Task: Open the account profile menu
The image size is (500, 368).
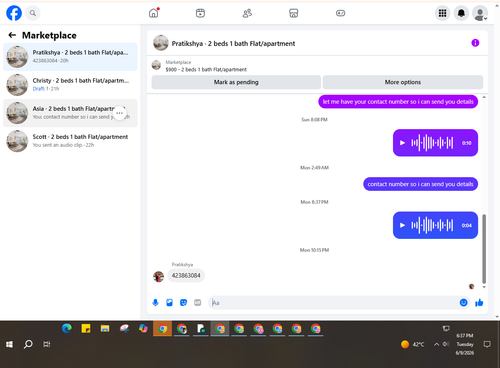Action: (x=480, y=13)
